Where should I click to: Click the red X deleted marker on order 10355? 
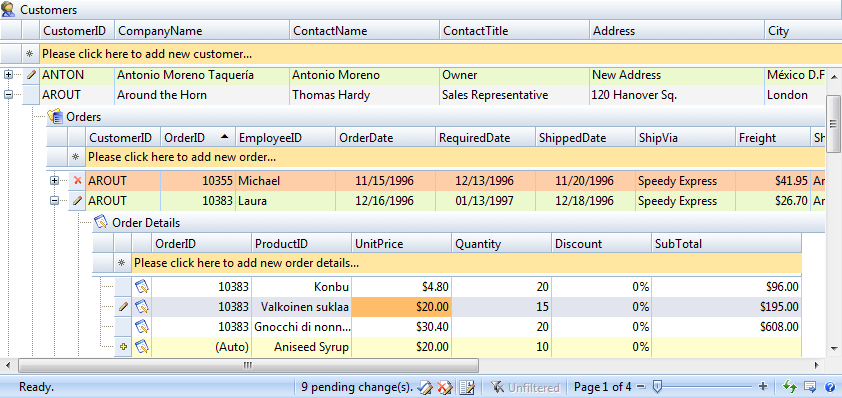[77, 180]
